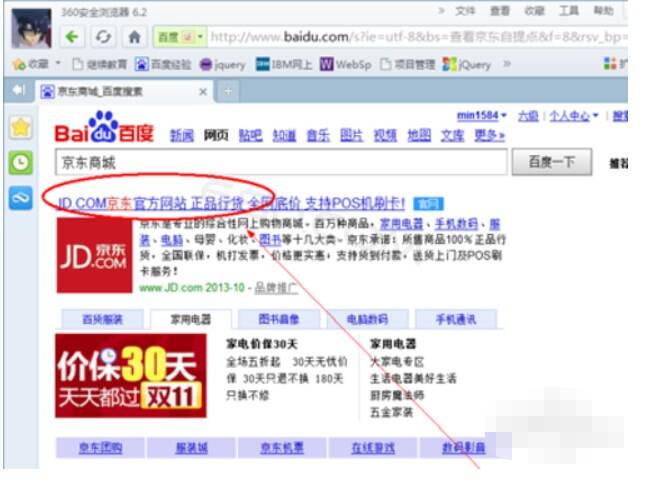
Task: Open the 京东团购 button link
Action: tap(101, 448)
